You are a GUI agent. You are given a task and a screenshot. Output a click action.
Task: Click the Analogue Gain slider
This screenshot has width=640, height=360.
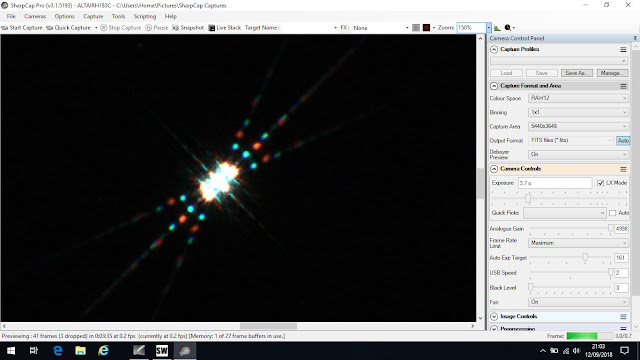(570, 229)
